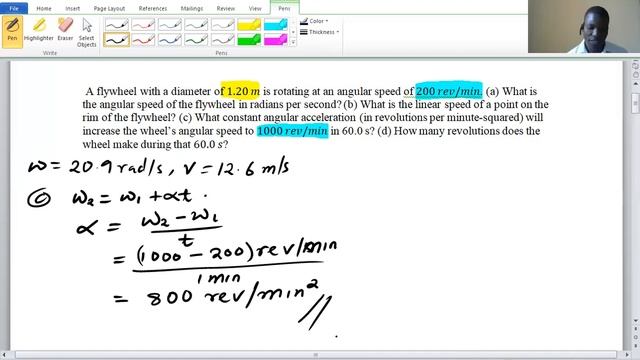The width and height of the screenshot is (640, 360).
Task: Click vertical scrollbar up arrow
Action: (x=636, y=83)
